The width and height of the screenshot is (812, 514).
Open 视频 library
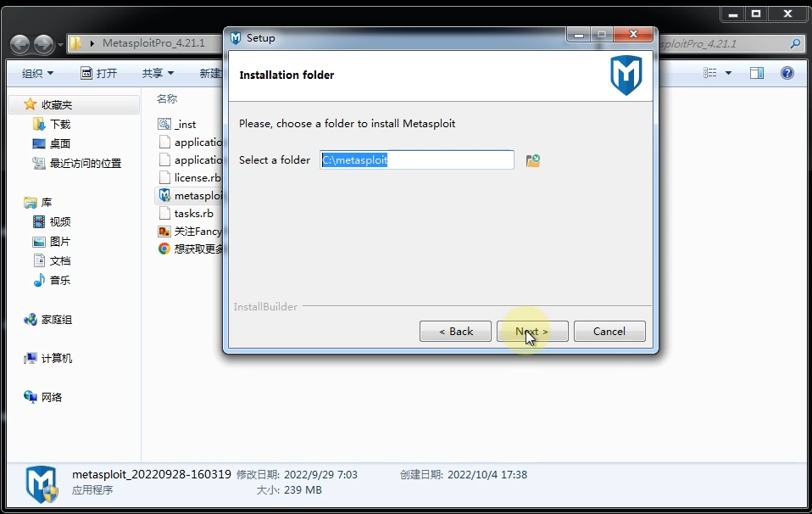(52, 221)
